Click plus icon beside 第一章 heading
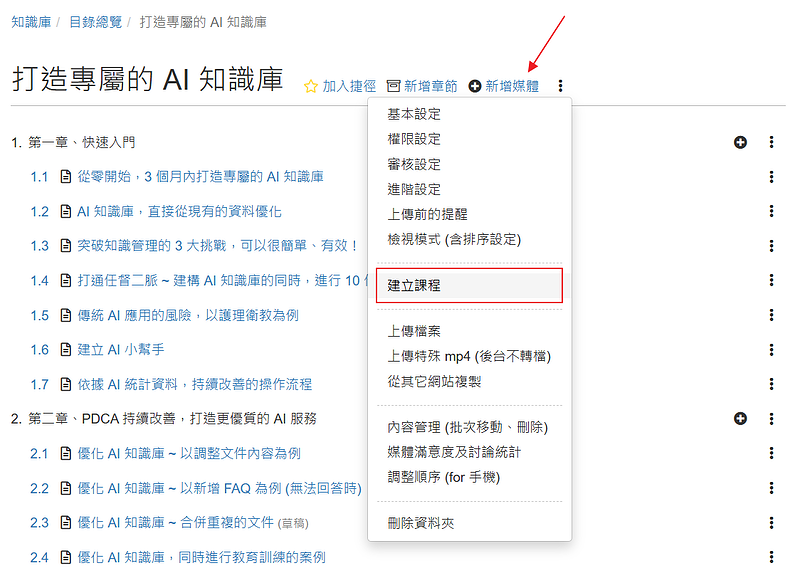Viewport: 800px width, 573px height. point(740,142)
